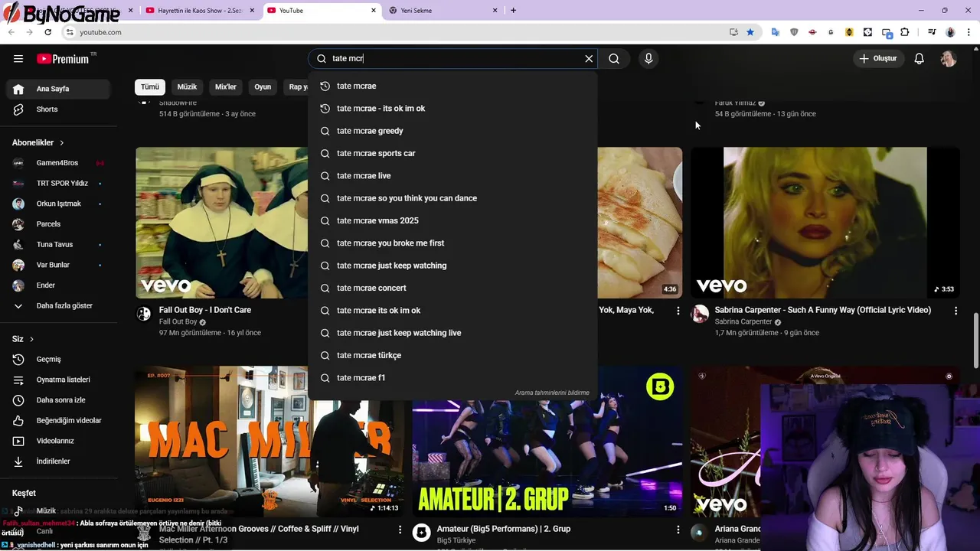Switch to the 'Yeni Sekme' browser tab
980x551 pixels.
(443, 11)
